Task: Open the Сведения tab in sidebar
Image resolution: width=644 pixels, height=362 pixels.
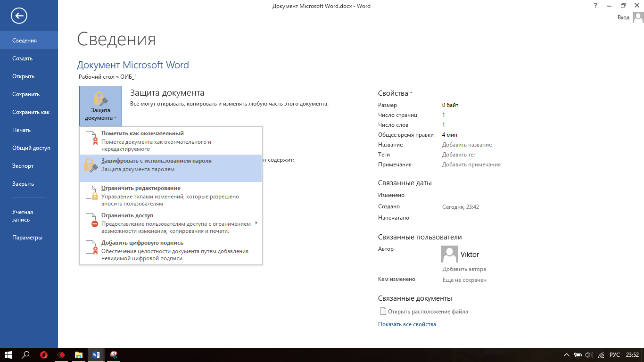Action: pos(29,41)
